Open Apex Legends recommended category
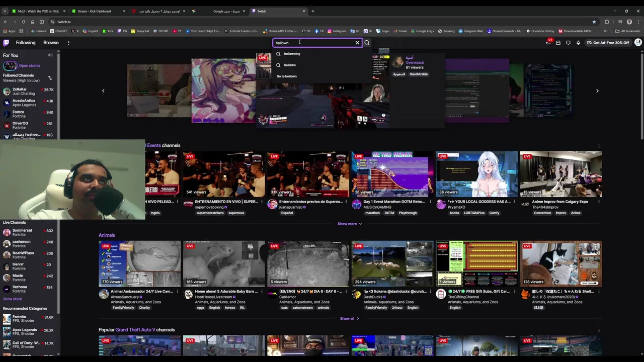 (28, 332)
